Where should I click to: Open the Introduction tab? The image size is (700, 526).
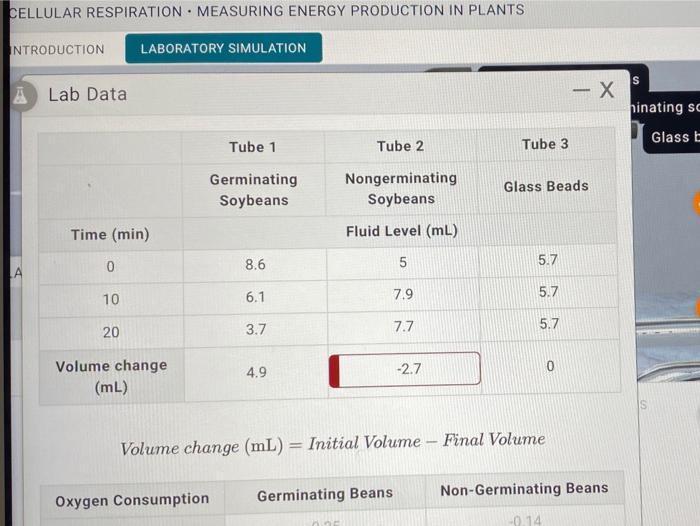pos(57,49)
